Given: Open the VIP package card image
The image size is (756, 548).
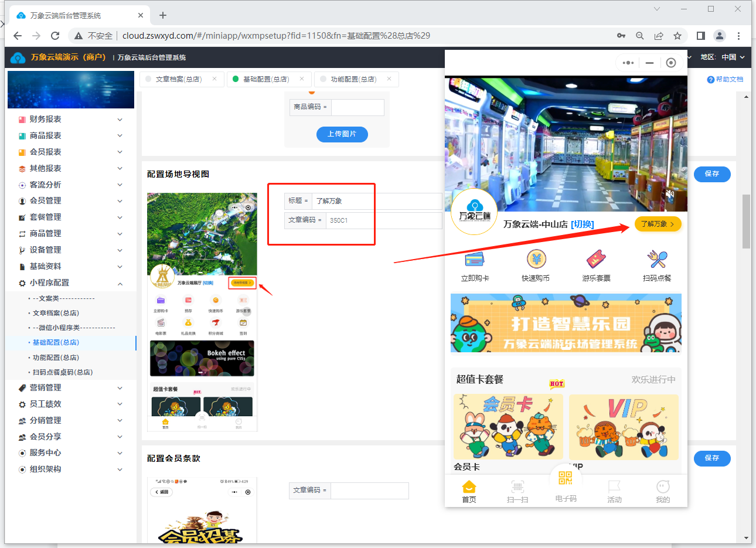Looking at the screenshot, I should click(x=624, y=427).
